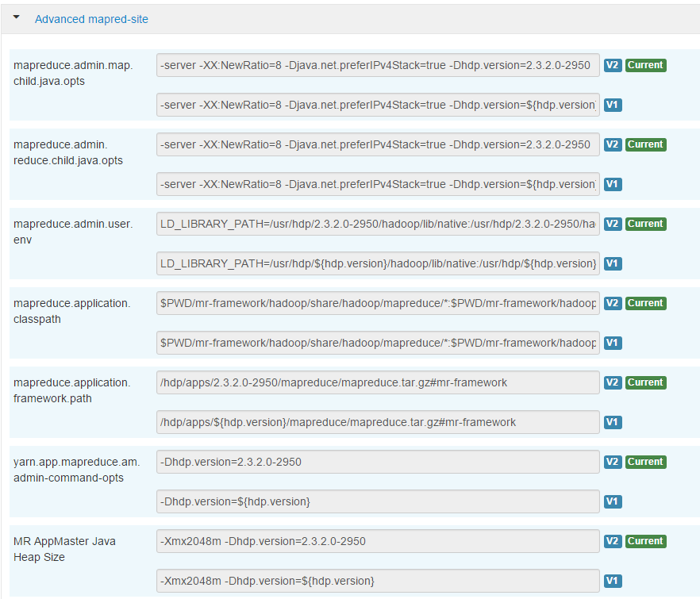Click the V1 framework.path value containing hdp.version
This screenshot has height=599, width=700.
click(x=377, y=422)
